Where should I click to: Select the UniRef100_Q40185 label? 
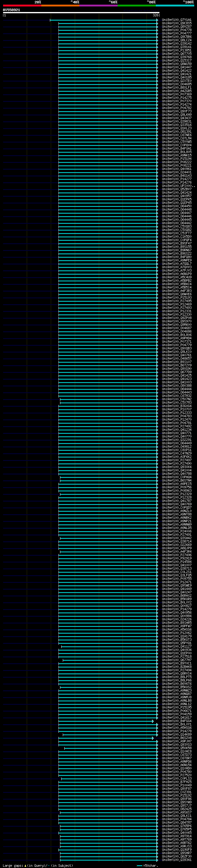[x=176, y=78]
